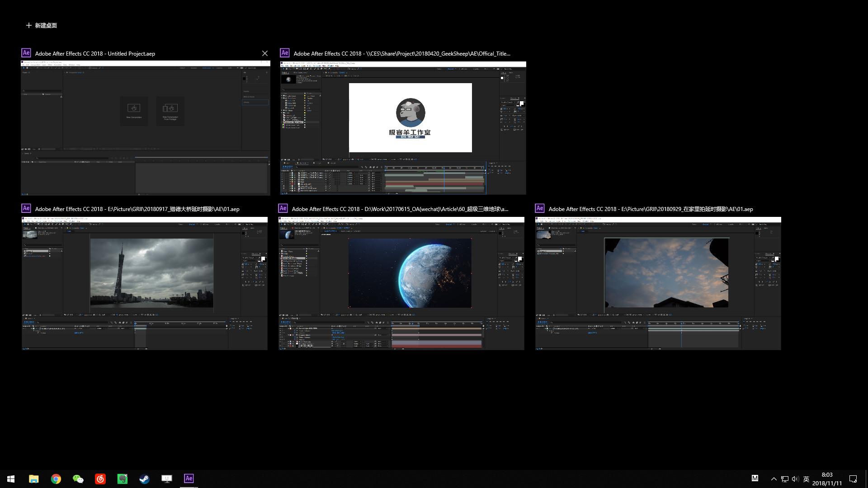The height and width of the screenshot is (488, 868).
Task: Toggle the input language via the 英 indicator
Action: coord(806,479)
